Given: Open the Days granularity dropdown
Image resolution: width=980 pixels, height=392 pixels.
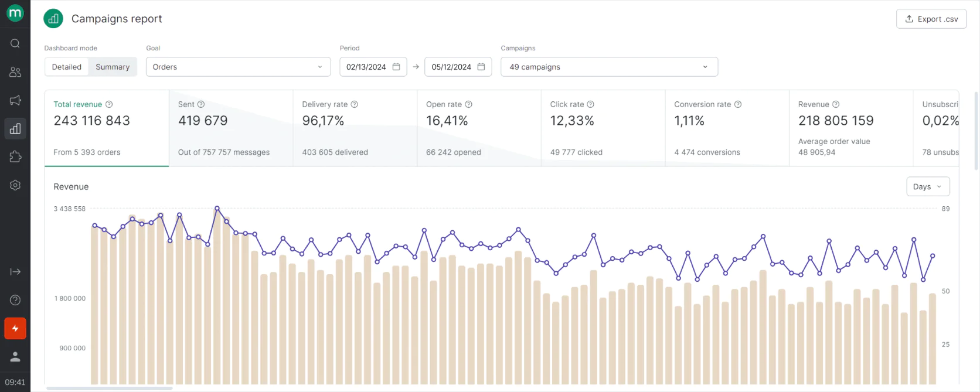Looking at the screenshot, I should click(x=927, y=187).
